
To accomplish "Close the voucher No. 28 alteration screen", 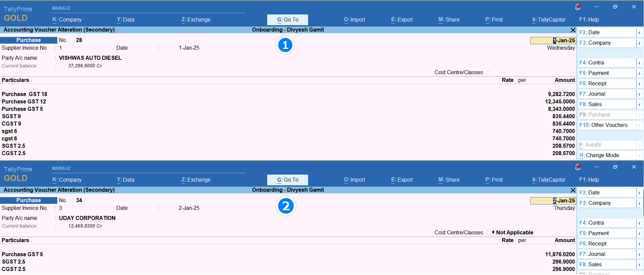I will click(x=573, y=30).
